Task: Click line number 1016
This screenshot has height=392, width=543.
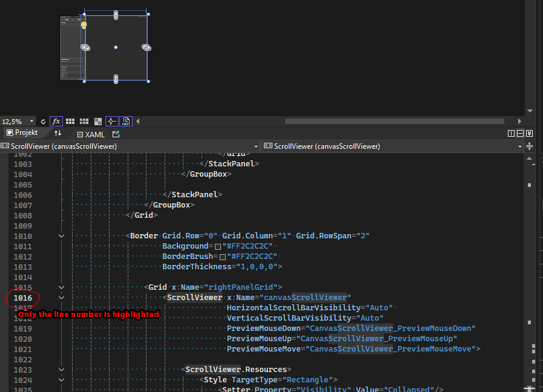Action: click(23, 298)
